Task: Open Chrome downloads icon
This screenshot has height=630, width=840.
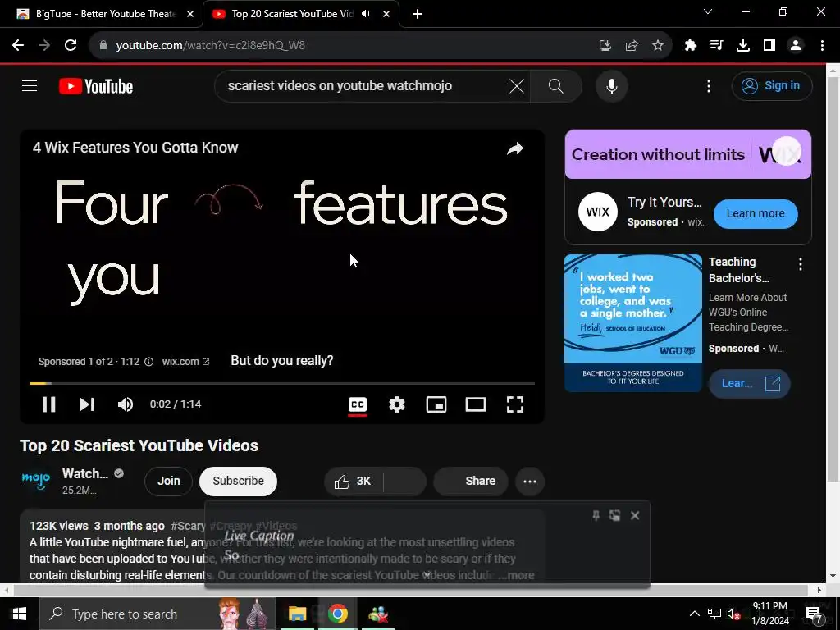Action: pos(743,46)
